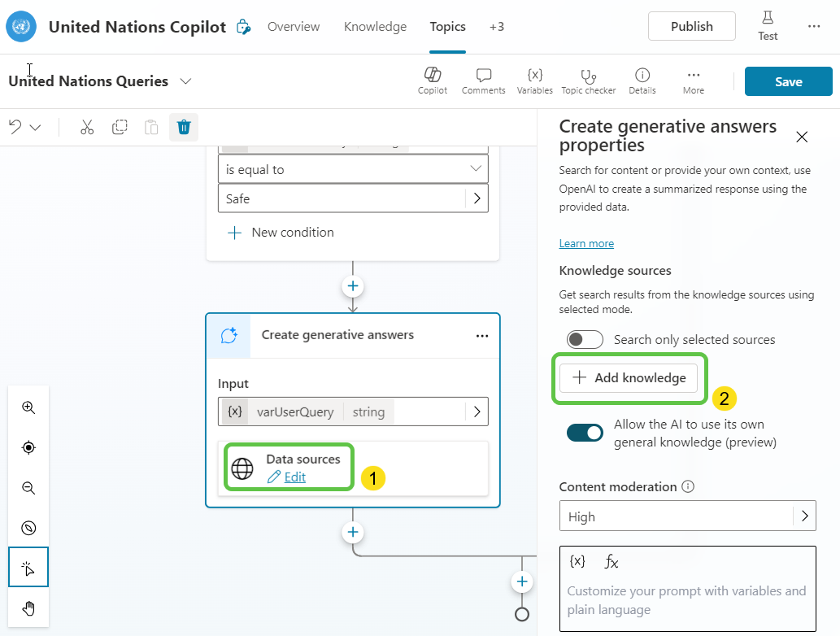Add node below Create generative answers
The height and width of the screenshot is (636, 840).
tap(353, 532)
